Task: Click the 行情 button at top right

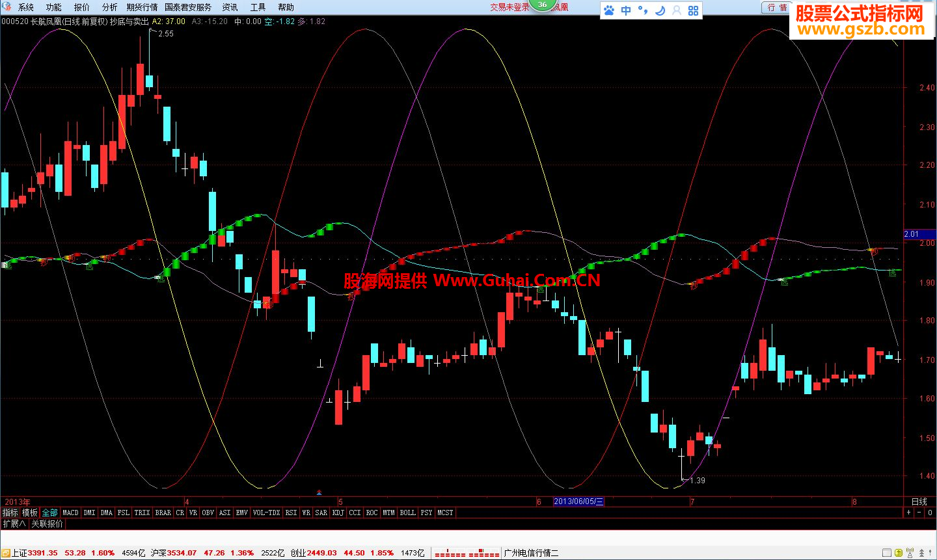Action: (x=776, y=7)
